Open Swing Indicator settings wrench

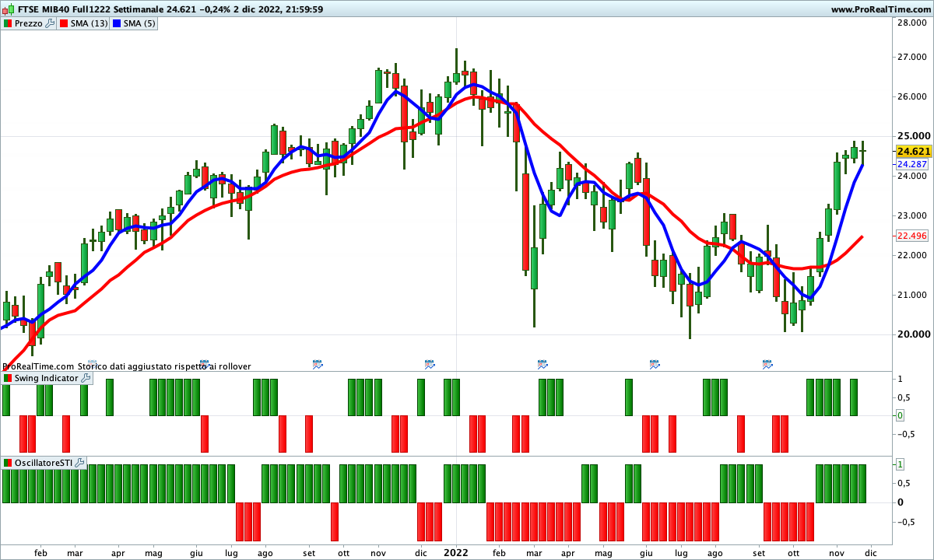click(86, 378)
